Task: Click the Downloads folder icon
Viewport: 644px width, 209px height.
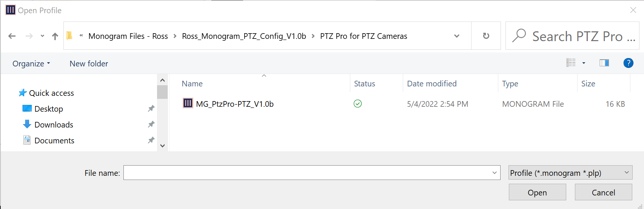Action: [27, 124]
